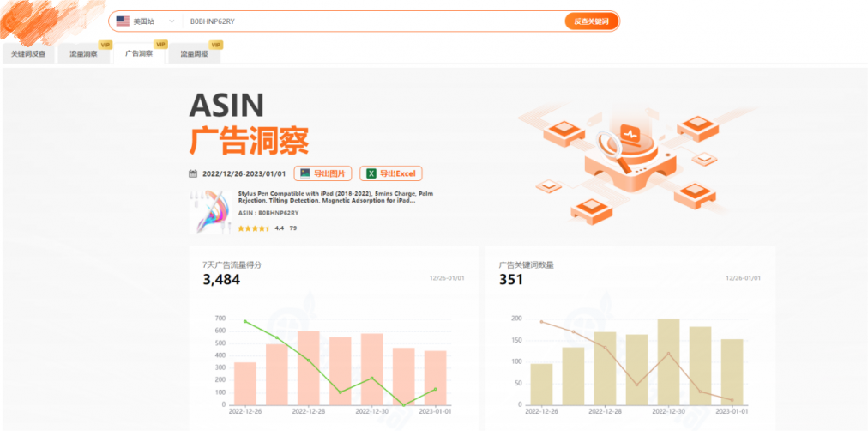Open the Stylus Pen product title link
This screenshot has width=868, height=431.
336,197
